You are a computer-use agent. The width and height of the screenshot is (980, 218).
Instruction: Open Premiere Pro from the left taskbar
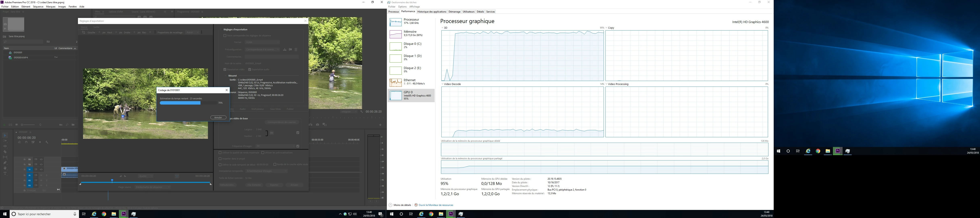click(x=123, y=214)
